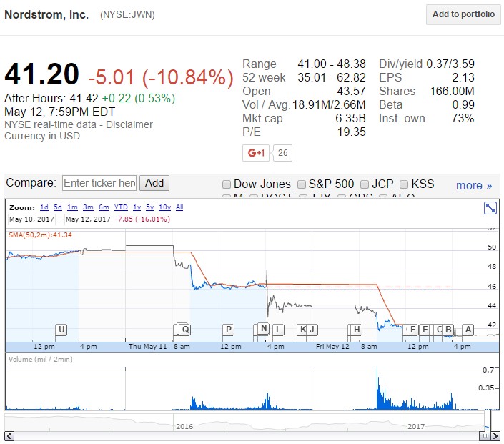This screenshot has width=504, height=444.
Task: Toggle KSS comparison checkbox
Action: [404, 184]
